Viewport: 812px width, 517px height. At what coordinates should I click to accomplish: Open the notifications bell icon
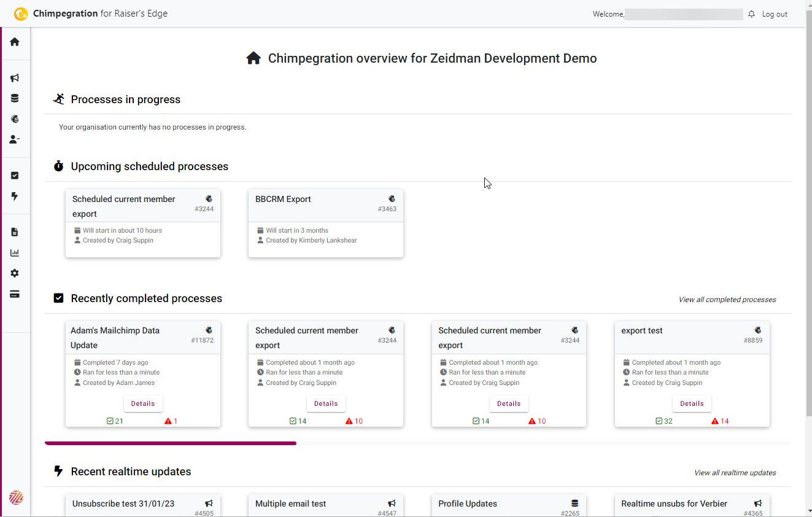[751, 14]
